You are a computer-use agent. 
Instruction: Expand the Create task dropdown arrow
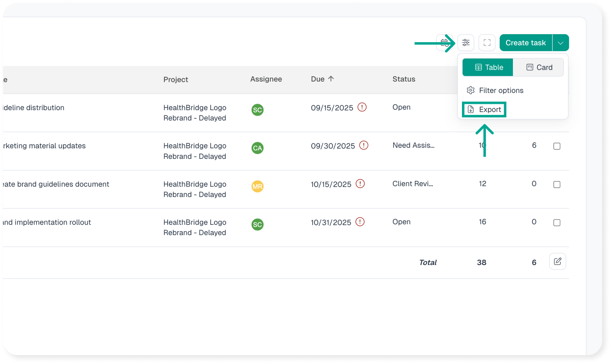561,43
